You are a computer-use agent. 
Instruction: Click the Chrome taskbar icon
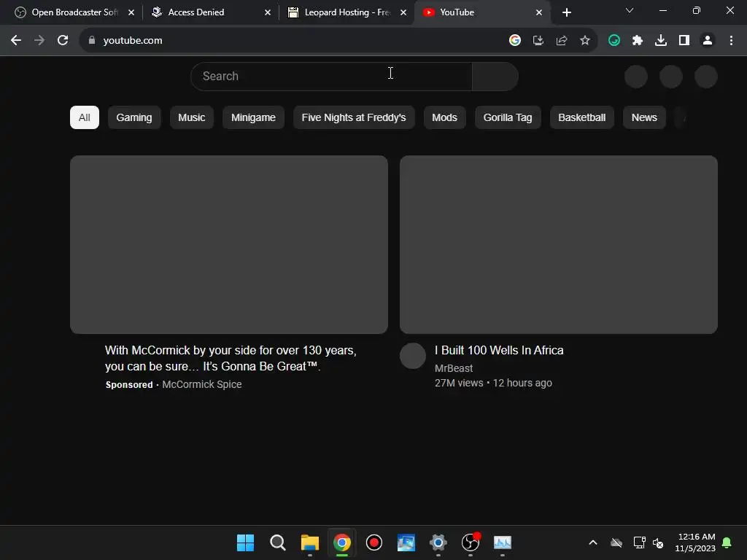click(342, 542)
